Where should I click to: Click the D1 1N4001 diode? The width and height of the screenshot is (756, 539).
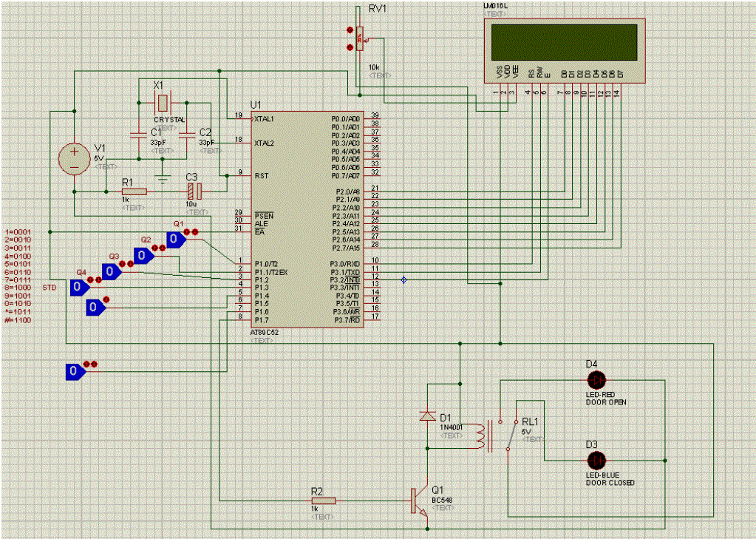click(426, 416)
